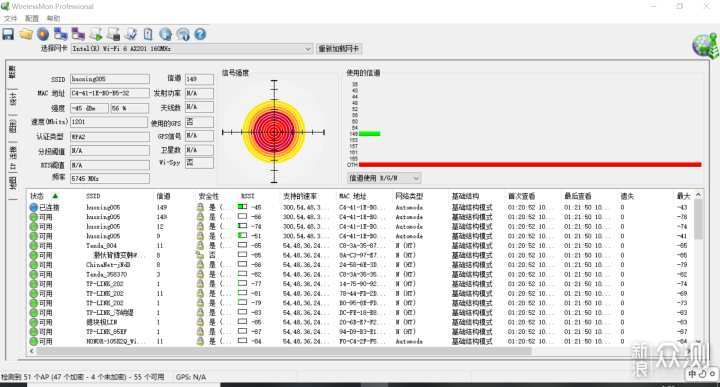Open the yellow folder toolbar icon
720x387 pixels.
(26, 34)
